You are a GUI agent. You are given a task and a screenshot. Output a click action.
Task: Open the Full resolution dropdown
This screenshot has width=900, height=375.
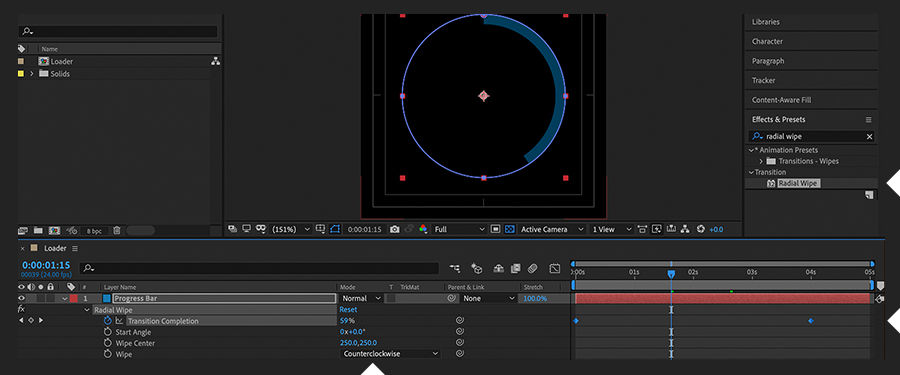459,229
